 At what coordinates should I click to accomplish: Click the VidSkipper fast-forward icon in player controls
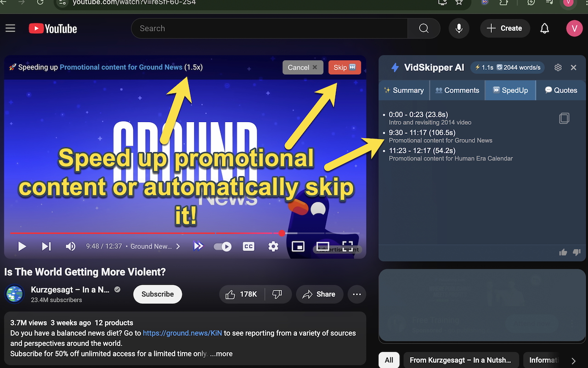198,246
